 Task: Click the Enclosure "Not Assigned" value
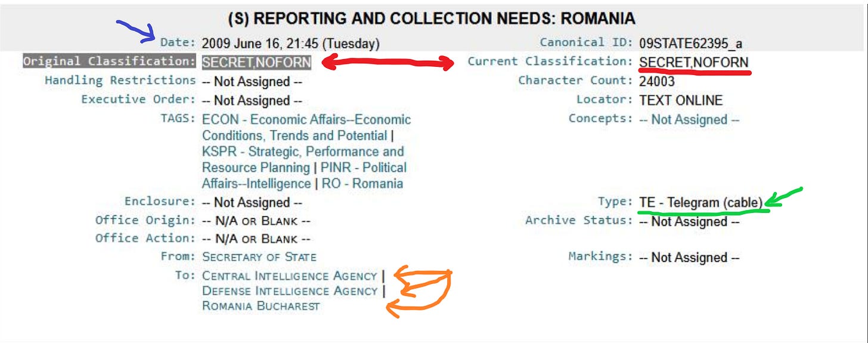point(252,203)
